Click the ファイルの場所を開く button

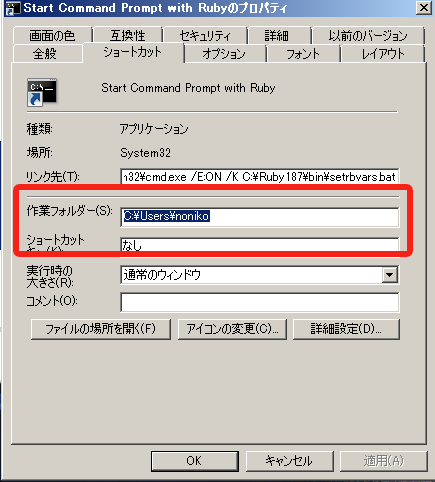101,329
